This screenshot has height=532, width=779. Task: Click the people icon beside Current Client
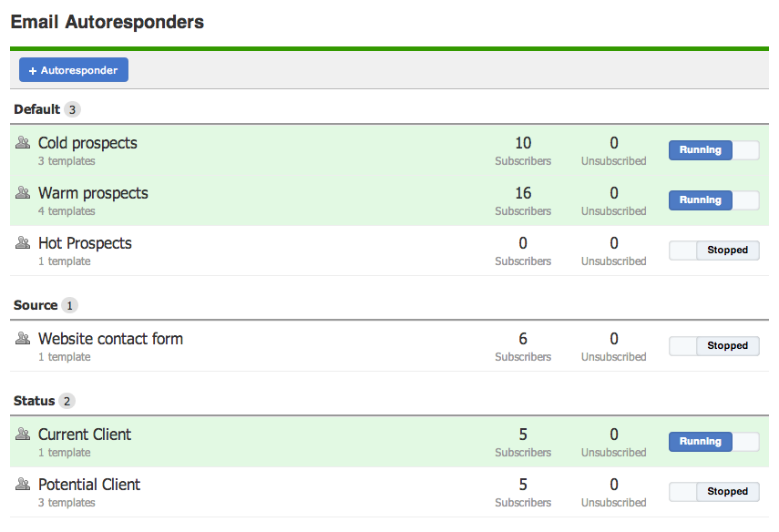click(x=23, y=435)
